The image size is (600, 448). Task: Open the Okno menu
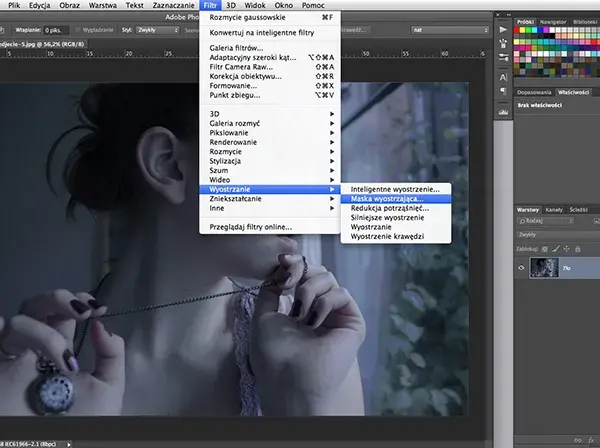(284, 5)
